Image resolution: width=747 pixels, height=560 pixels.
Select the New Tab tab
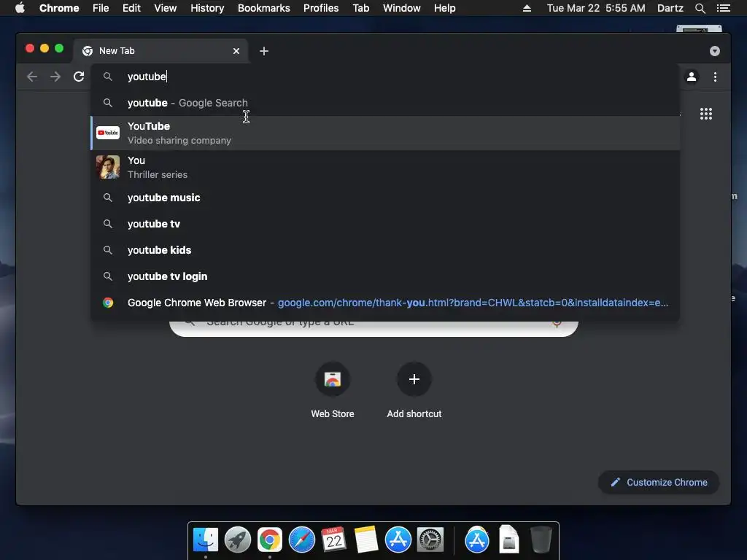click(x=160, y=51)
